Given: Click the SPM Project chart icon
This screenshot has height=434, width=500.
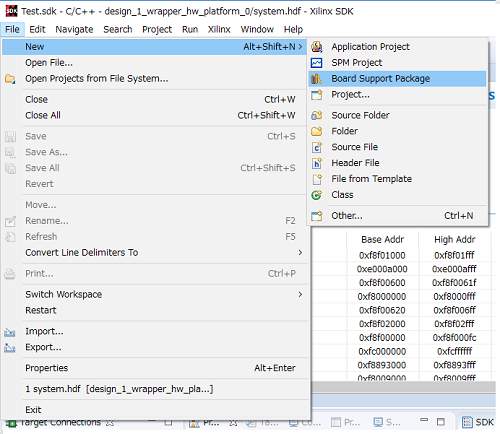Looking at the screenshot, I should pos(316,63).
